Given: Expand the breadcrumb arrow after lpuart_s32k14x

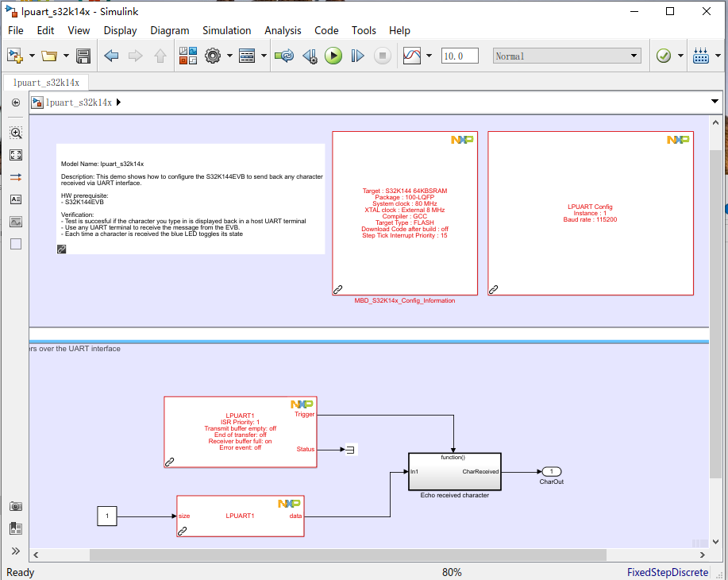Looking at the screenshot, I should [119, 102].
